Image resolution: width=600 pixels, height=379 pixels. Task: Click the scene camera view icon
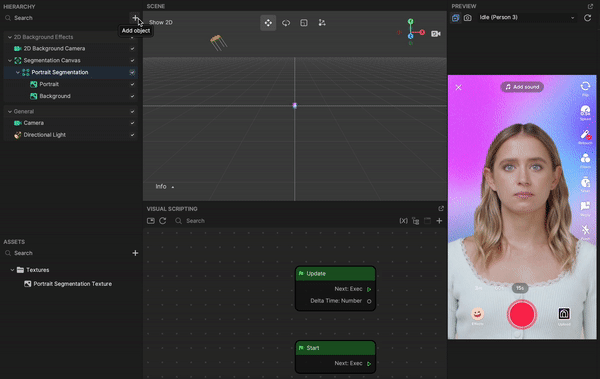tap(436, 34)
